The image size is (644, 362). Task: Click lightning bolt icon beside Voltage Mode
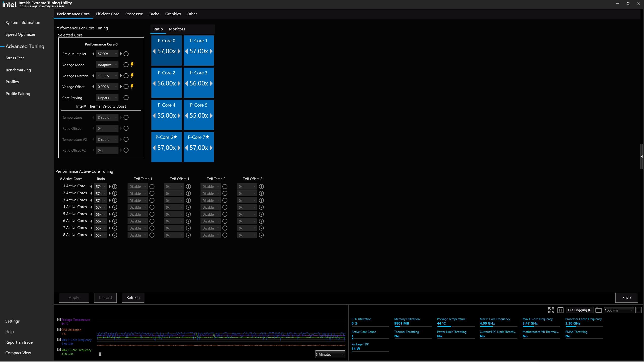pyautogui.click(x=132, y=65)
